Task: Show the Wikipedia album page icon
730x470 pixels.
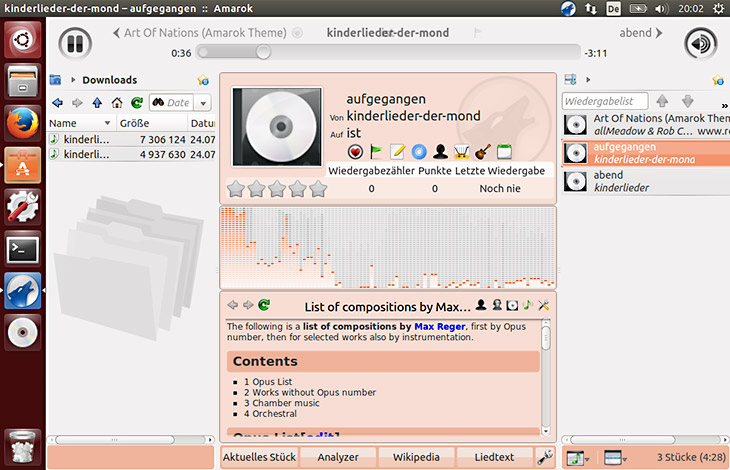Action: point(512,305)
